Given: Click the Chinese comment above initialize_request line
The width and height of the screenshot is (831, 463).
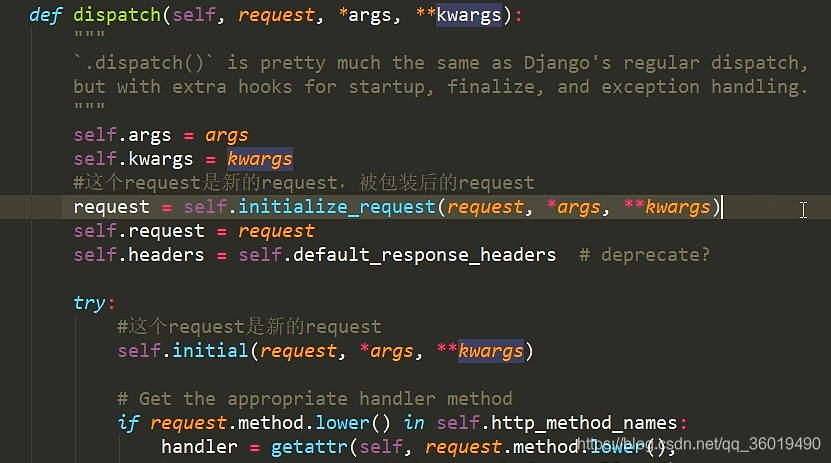Looking at the screenshot, I should [304, 182].
